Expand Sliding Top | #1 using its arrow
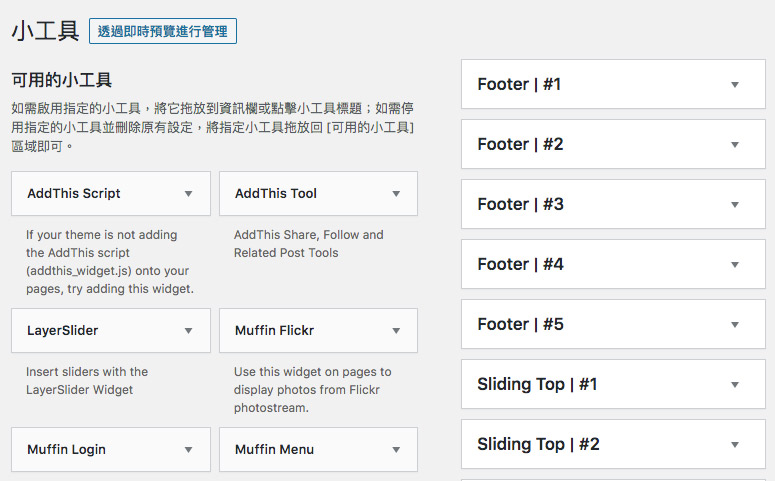This screenshot has height=481, width=775. 735,385
